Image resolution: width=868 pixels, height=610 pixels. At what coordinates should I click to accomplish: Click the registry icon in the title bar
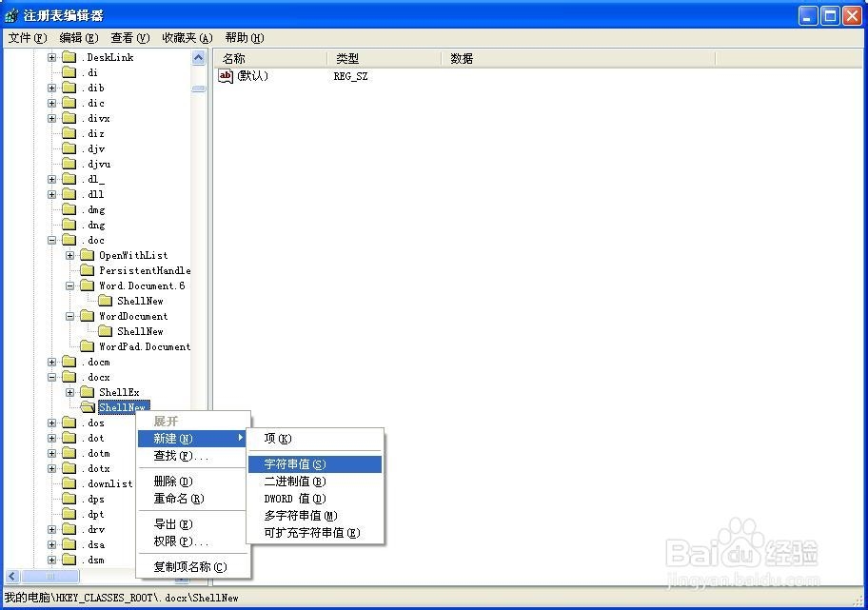coord(10,14)
